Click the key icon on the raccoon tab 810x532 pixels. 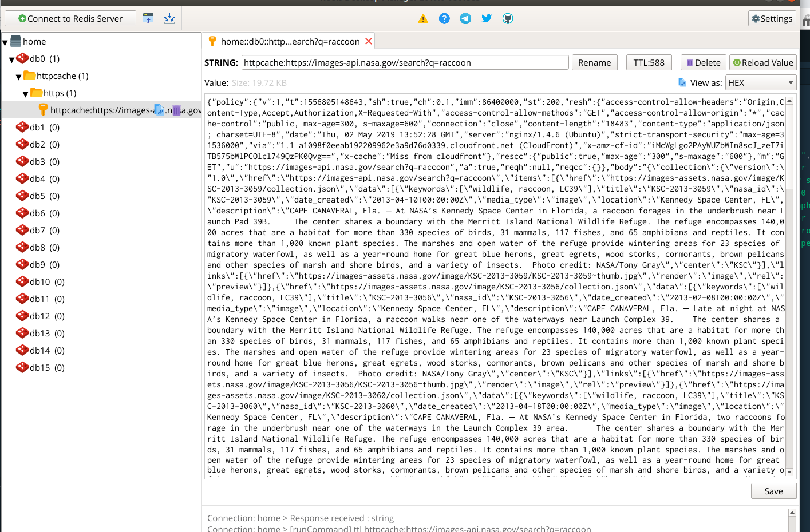click(211, 41)
